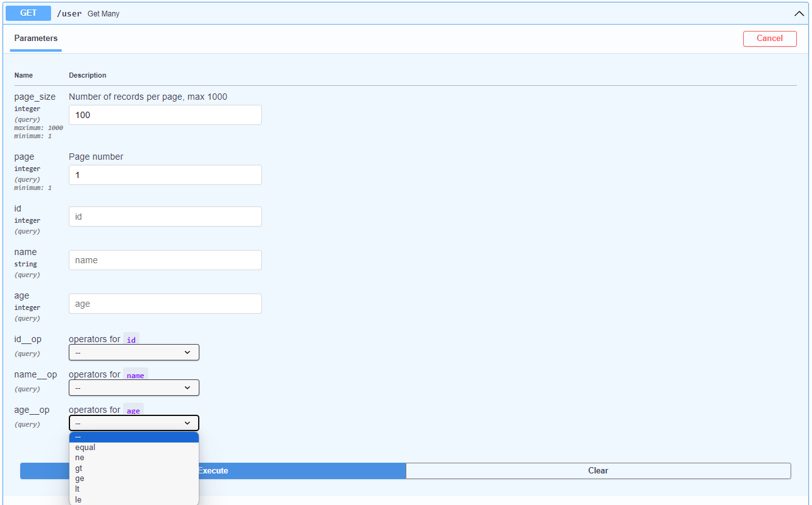
Task: Click the name query input
Action: tap(165, 260)
